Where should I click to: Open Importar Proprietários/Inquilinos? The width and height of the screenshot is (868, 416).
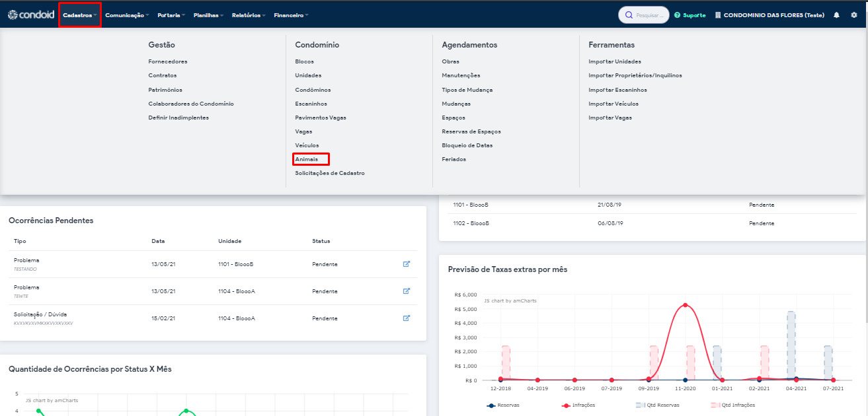(x=635, y=75)
